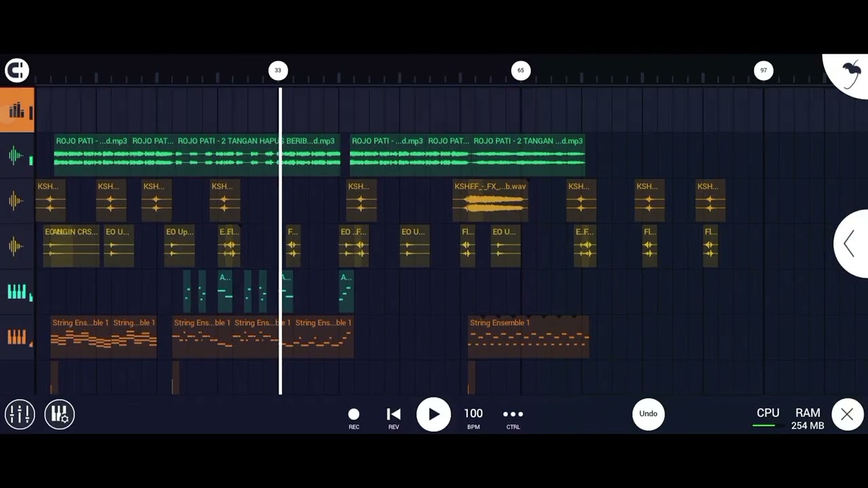
Task: Select the KSHFF_-_FX_...b.wav clip
Action: click(x=490, y=201)
